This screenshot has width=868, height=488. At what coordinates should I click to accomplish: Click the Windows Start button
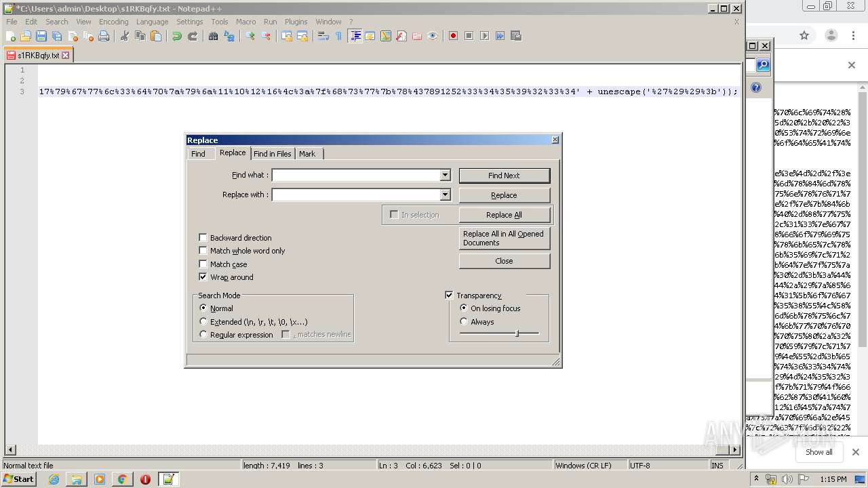(x=19, y=479)
